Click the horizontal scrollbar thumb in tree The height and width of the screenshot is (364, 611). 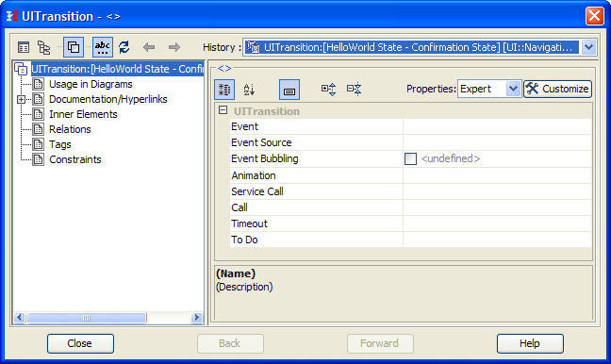click(86, 318)
